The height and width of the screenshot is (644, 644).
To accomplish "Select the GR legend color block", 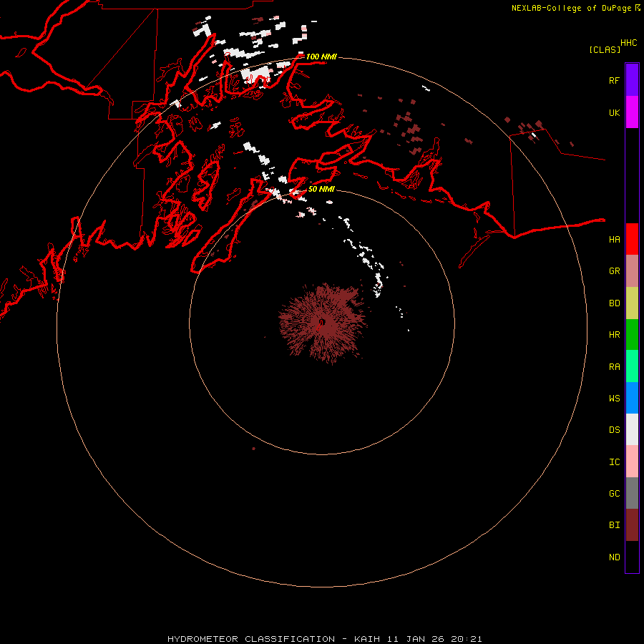I will coord(632,271).
